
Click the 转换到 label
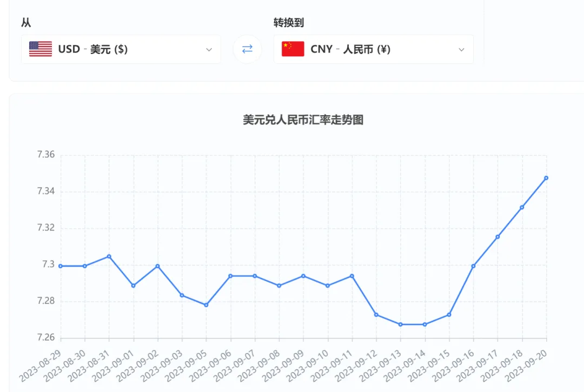coord(289,23)
